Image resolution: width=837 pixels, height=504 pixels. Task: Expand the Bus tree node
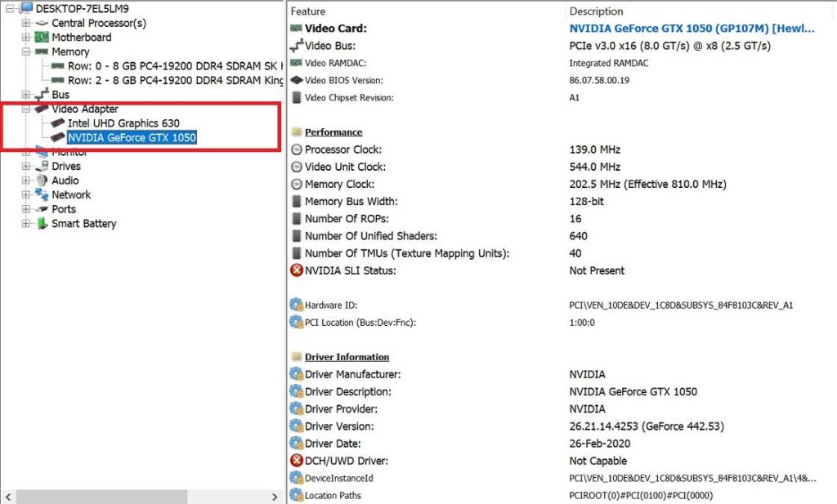click(25, 95)
